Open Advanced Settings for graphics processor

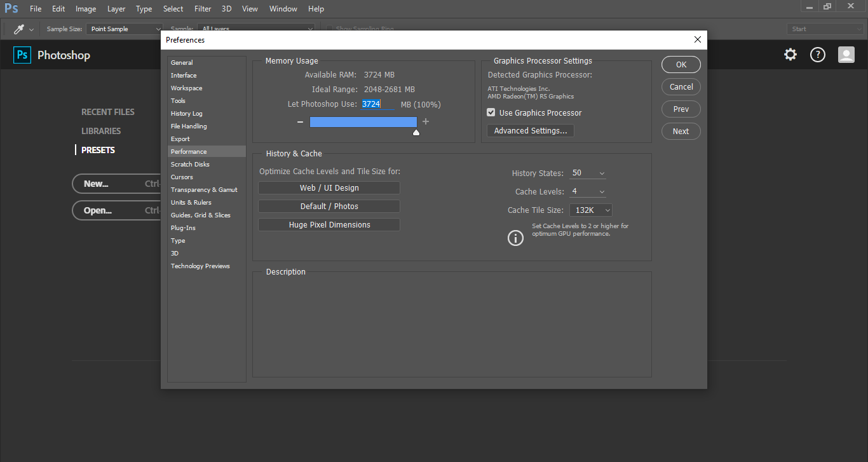tap(531, 131)
